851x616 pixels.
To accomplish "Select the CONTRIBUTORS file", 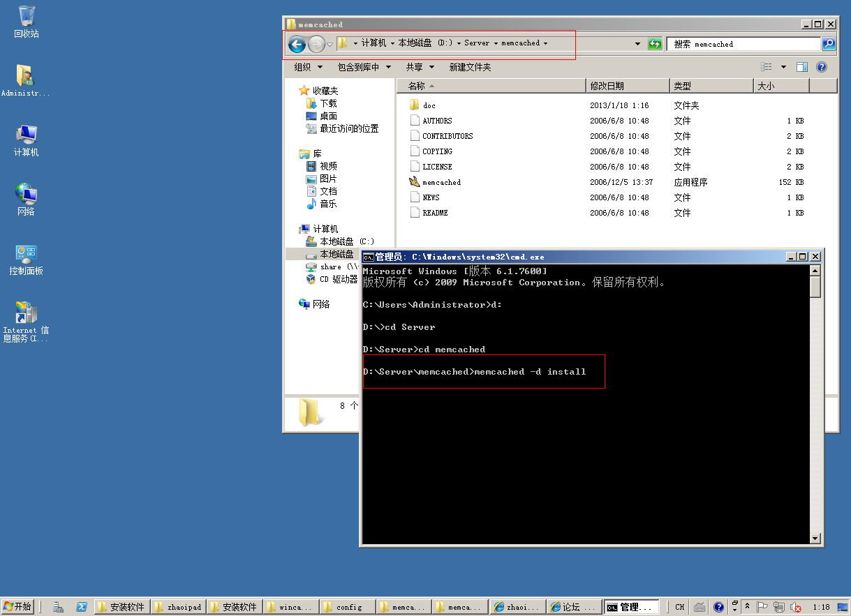I will click(447, 136).
